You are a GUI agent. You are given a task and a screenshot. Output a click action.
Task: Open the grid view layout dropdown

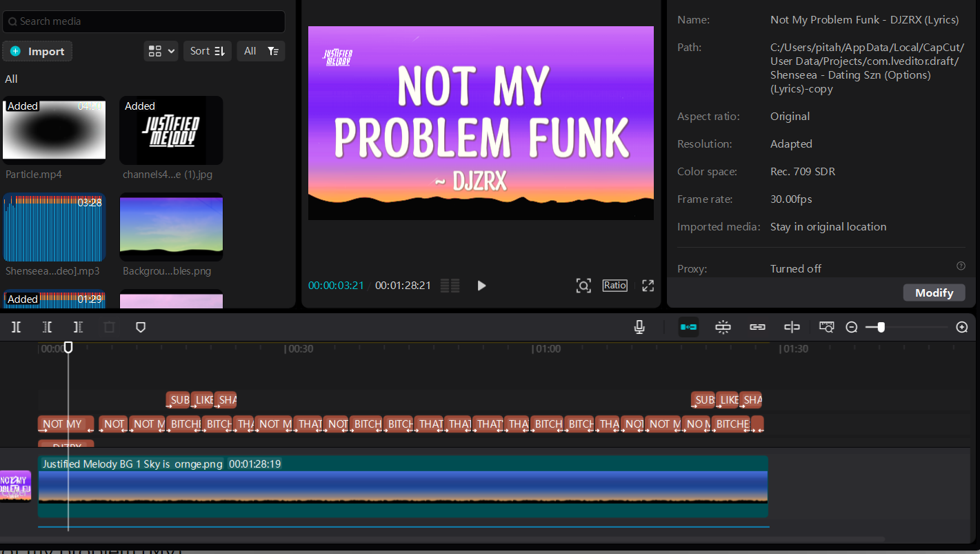point(161,51)
